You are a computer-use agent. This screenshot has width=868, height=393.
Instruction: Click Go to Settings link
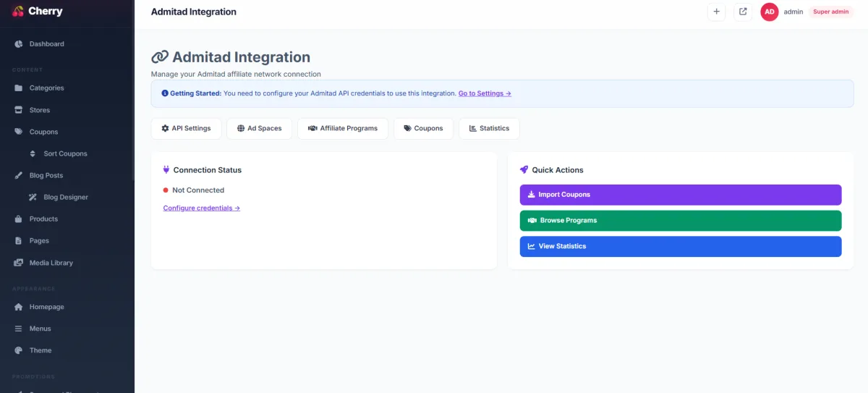click(x=485, y=93)
